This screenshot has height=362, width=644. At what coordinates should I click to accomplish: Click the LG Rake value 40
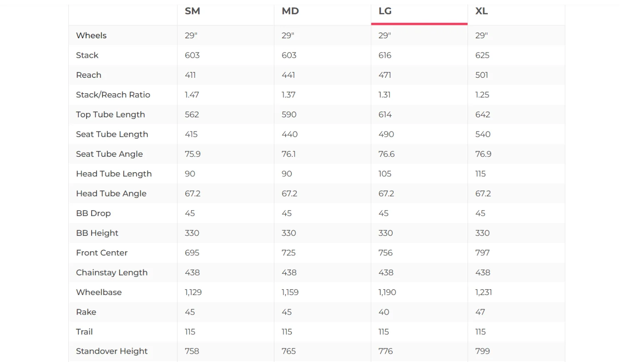pyautogui.click(x=383, y=312)
